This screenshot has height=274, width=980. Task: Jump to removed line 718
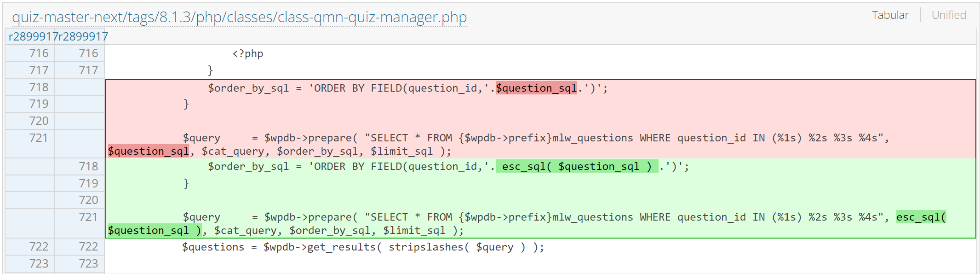coord(39,87)
